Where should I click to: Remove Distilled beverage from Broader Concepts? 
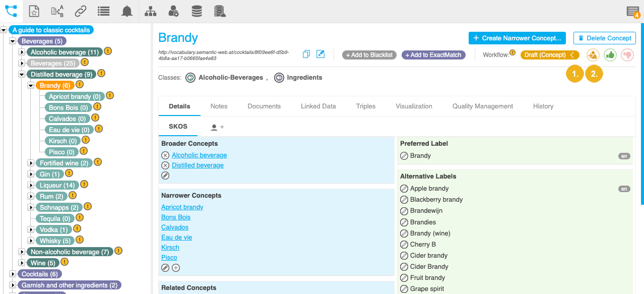[x=165, y=165]
